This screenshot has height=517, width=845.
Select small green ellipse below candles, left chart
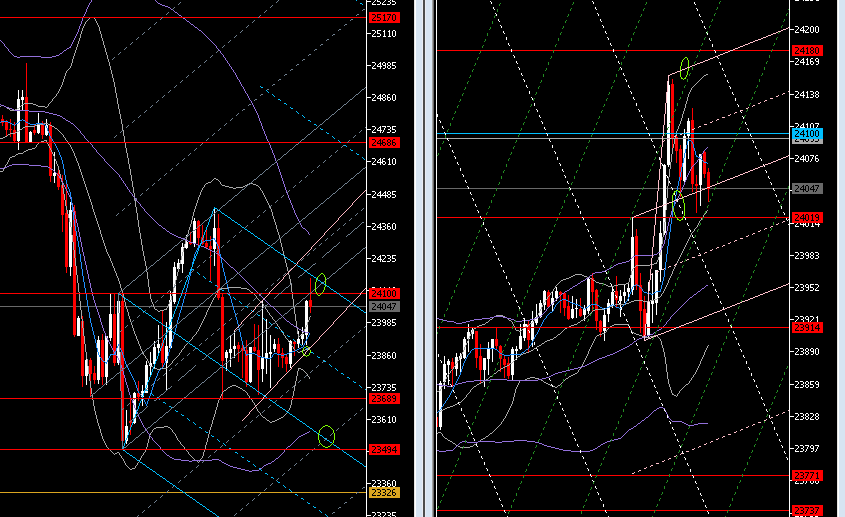coord(307,351)
